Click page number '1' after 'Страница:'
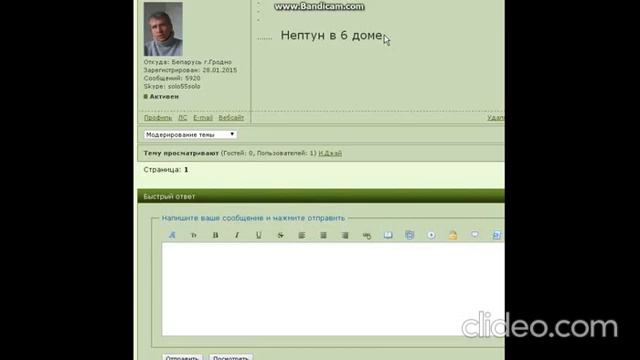Viewport: 640px width, 360px height. click(186, 169)
